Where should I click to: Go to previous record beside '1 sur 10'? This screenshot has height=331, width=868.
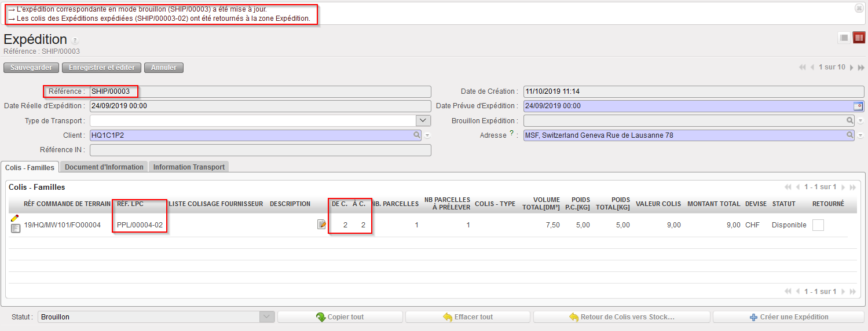coord(812,68)
